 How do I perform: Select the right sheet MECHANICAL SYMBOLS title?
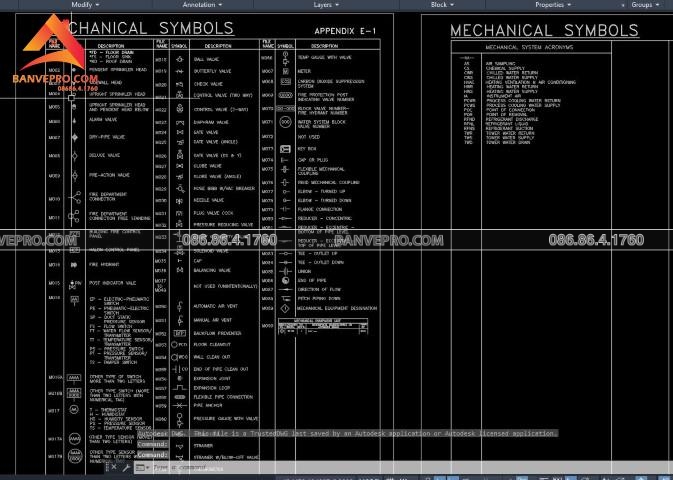click(x=544, y=30)
